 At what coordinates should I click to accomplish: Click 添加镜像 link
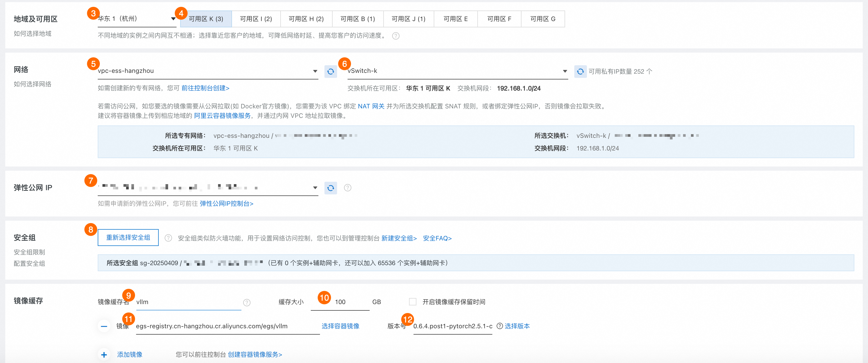(x=130, y=355)
